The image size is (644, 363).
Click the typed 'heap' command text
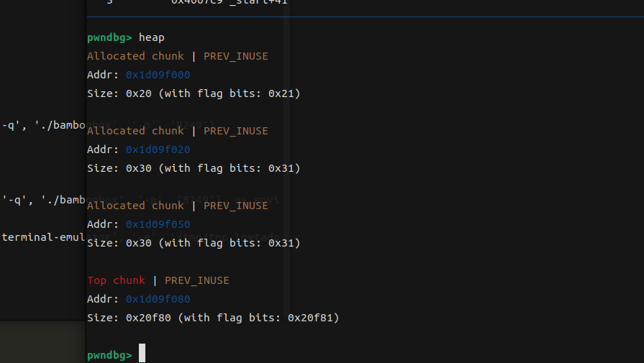152,37
